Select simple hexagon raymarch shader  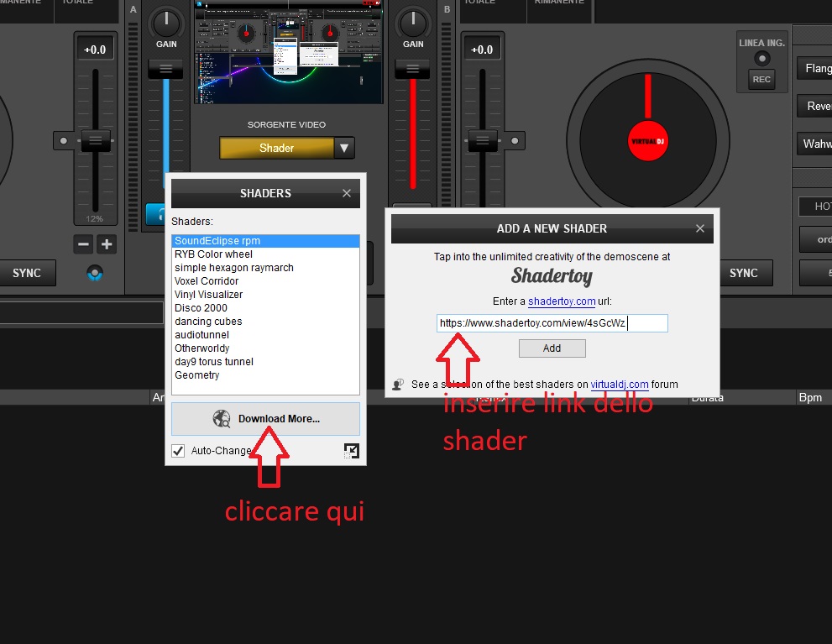click(x=265, y=267)
